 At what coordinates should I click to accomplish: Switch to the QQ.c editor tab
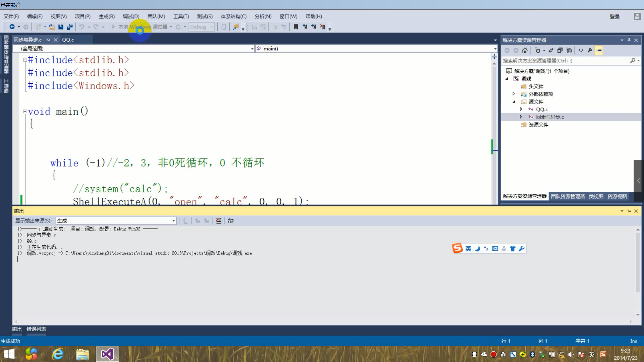[68, 40]
